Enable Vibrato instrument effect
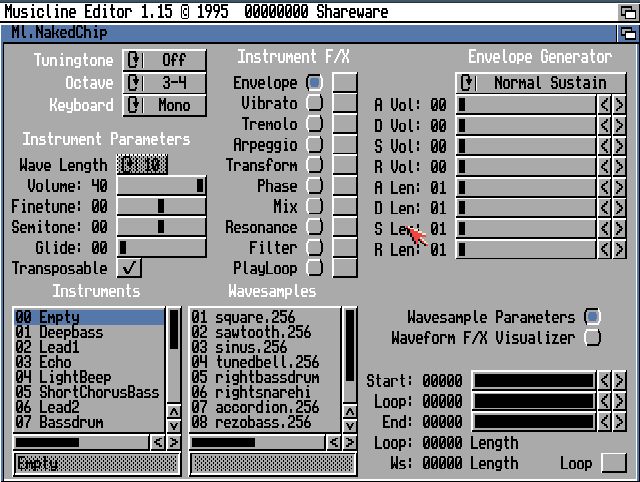Viewport: 640px width, 482px height. 314,103
